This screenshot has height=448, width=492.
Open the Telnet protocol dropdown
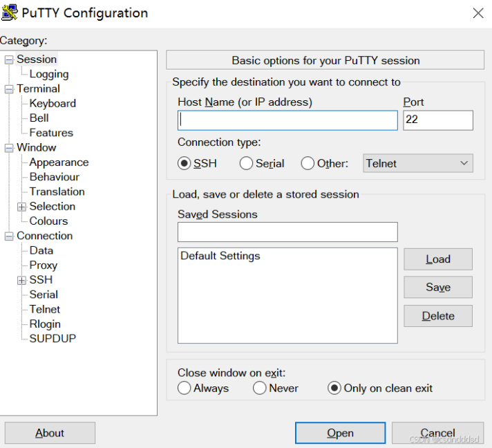pyautogui.click(x=418, y=164)
